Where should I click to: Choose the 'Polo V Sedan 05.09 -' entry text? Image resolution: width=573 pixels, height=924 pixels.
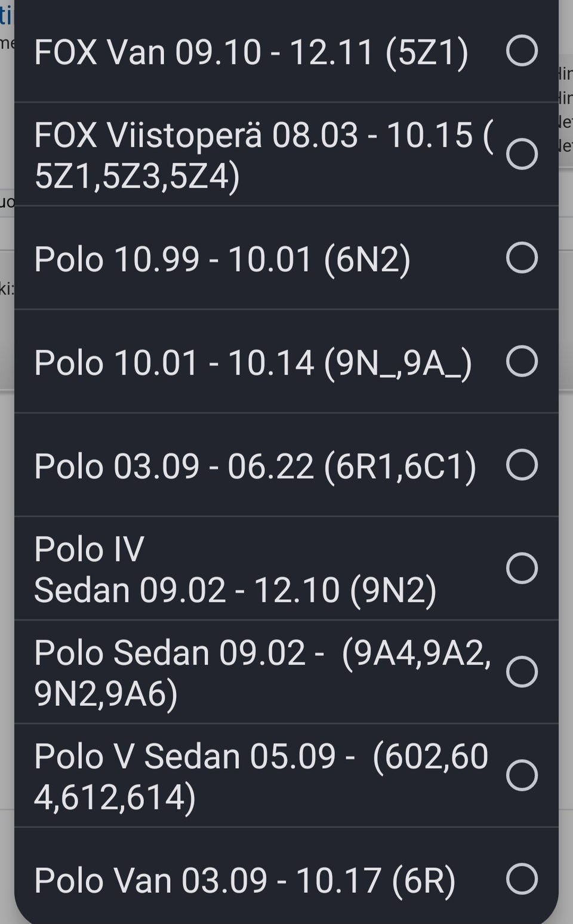(x=260, y=776)
